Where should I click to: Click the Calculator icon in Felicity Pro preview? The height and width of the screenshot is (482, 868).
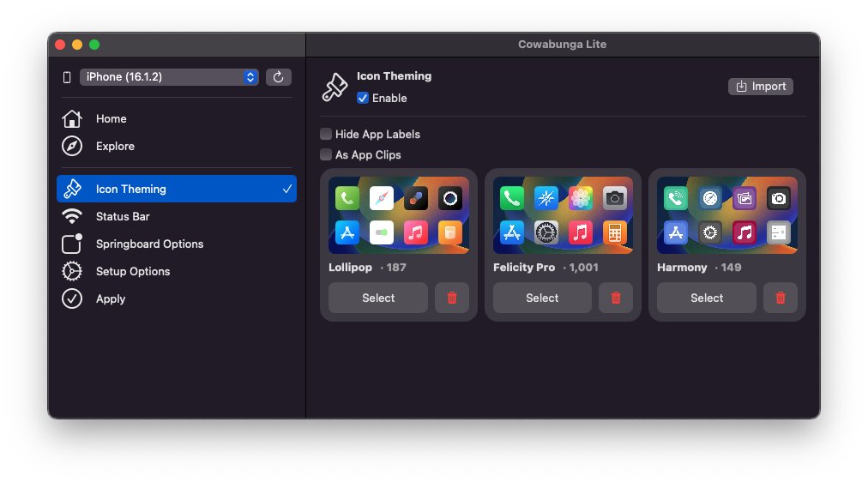coord(614,232)
